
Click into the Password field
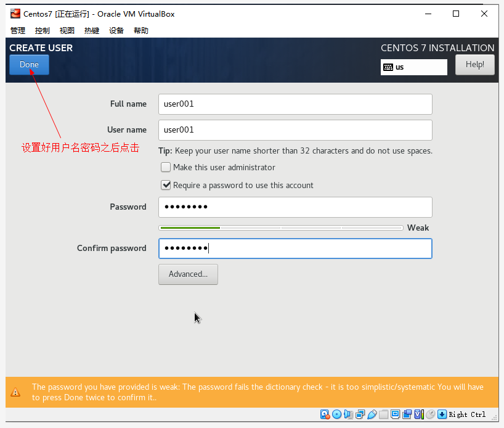tap(295, 207)
